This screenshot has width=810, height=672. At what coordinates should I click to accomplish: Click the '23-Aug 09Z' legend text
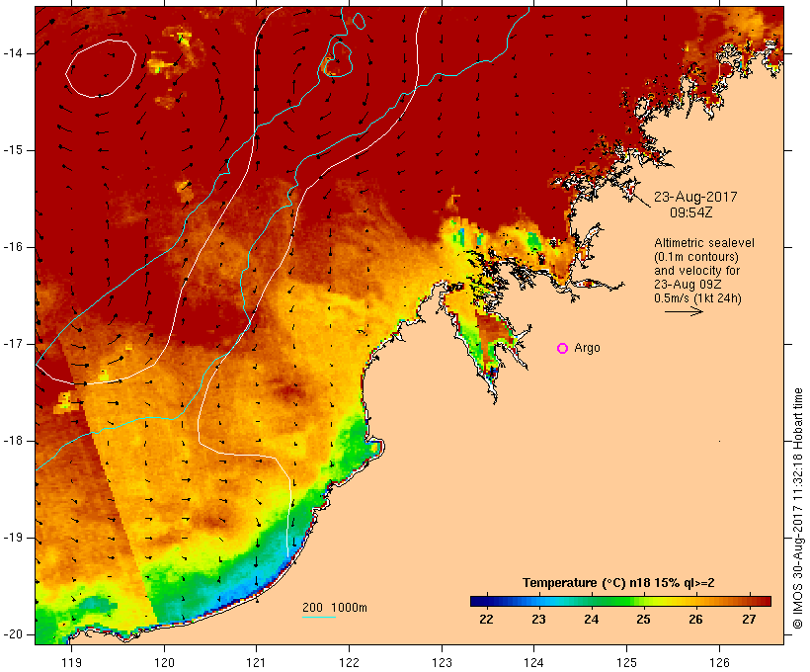(x=688, y=285)
